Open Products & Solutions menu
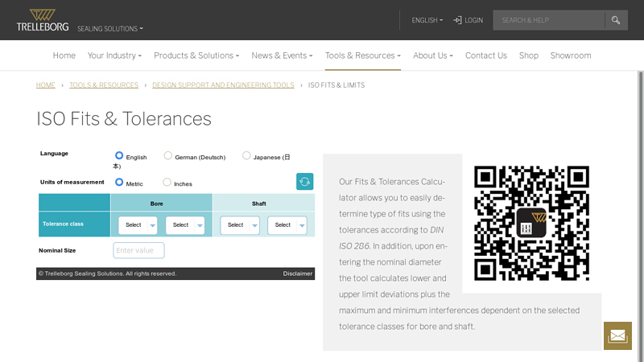644x362 pixels. tap(196, 56)
